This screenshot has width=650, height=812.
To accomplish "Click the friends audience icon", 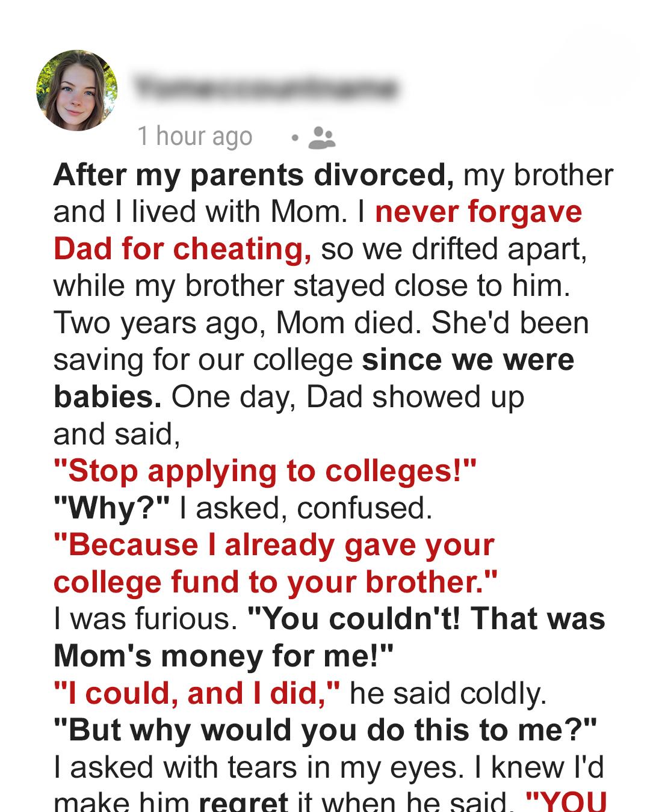I will click(321, 138).
